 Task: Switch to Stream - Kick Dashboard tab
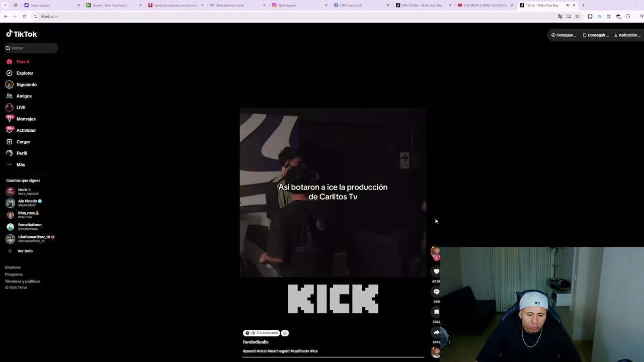114,5
